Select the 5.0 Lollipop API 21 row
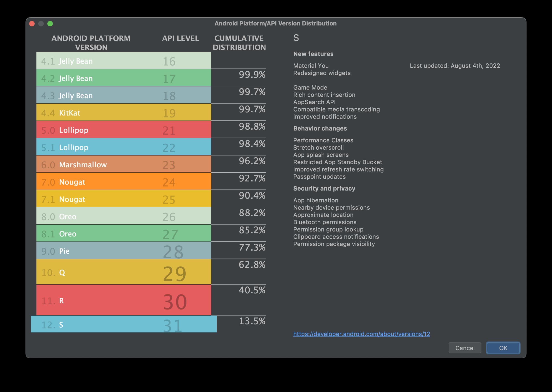The height and width of the screenshot is (392, 552). click(x=123, y=130)
